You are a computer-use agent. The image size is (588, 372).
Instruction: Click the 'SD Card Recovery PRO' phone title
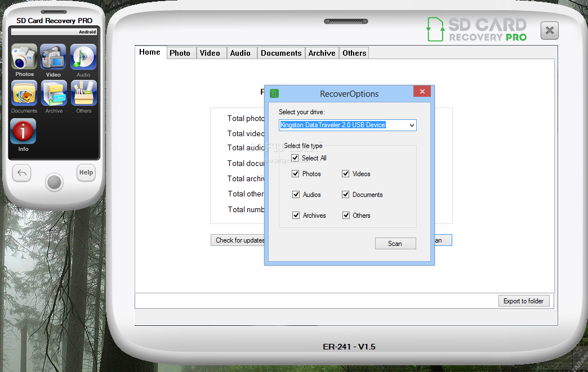55,21
